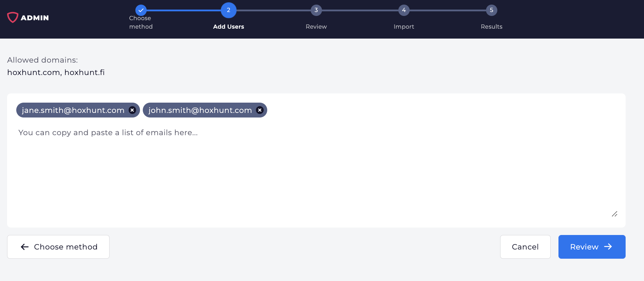Click the hoxhunt.com, hoxhunt.fi domains text

pyautogui.click(x=56, y=72)
